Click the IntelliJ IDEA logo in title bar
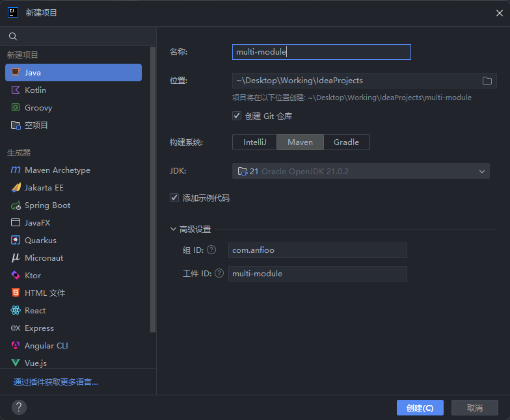This screenshot has height=420, width=510. 13,13
